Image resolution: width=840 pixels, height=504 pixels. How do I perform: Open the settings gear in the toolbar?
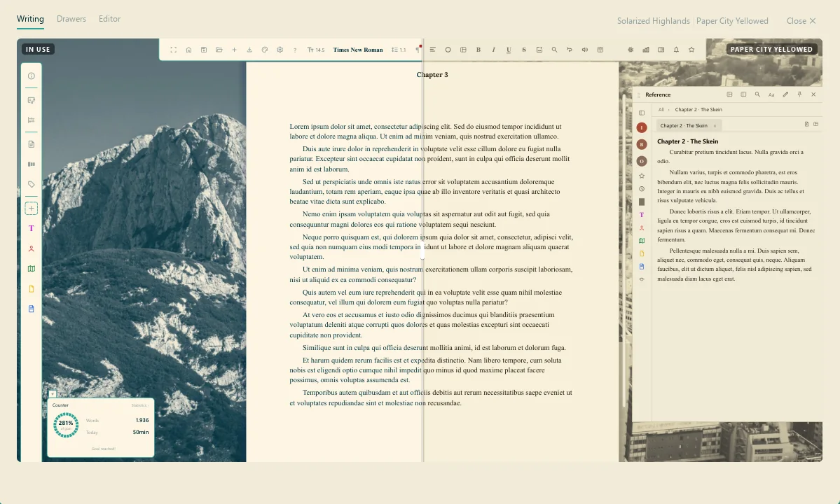tap(280, 50)
